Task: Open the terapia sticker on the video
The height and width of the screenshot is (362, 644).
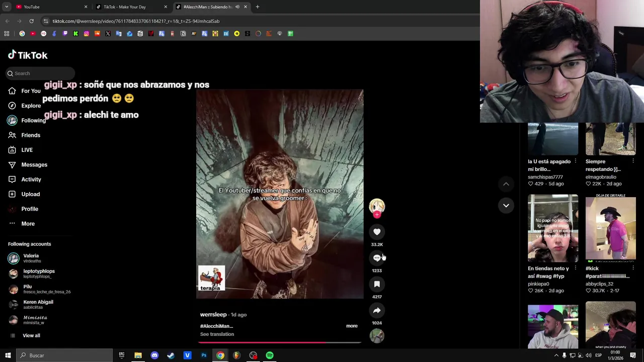Action: (x=211, y=279)
